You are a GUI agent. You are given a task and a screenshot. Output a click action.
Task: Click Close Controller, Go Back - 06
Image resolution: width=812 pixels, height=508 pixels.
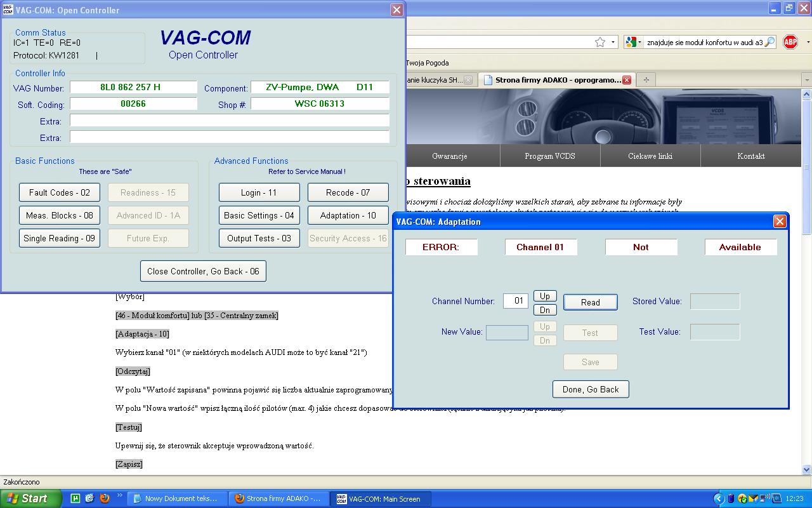[x=203, y=271]
